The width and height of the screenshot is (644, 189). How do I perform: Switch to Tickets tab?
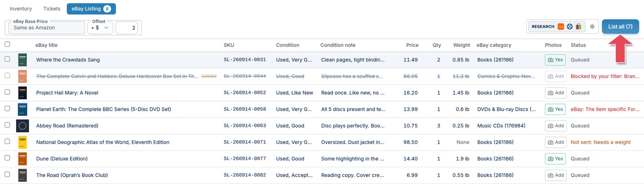[x=52, y=9]
